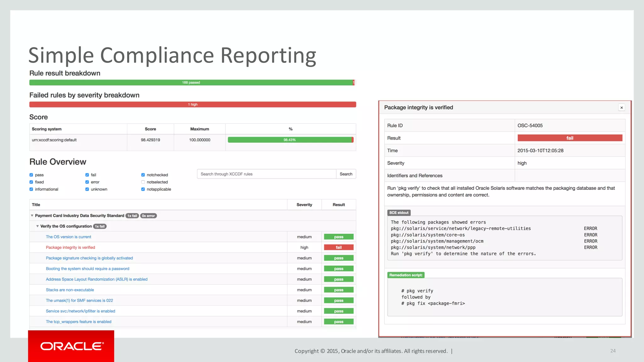Click the pkg fix remediation command line
644x362 pixels.
click(433, 304)
